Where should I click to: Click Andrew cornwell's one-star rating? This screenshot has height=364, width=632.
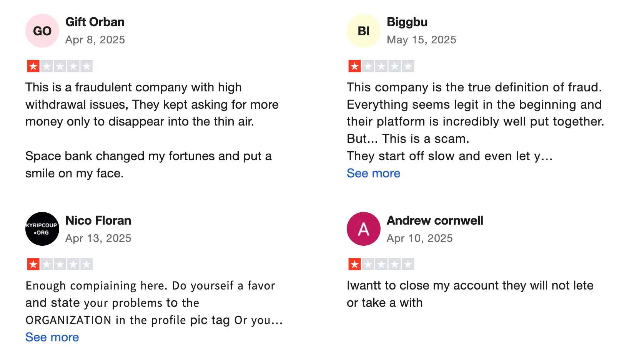(381, 264)
